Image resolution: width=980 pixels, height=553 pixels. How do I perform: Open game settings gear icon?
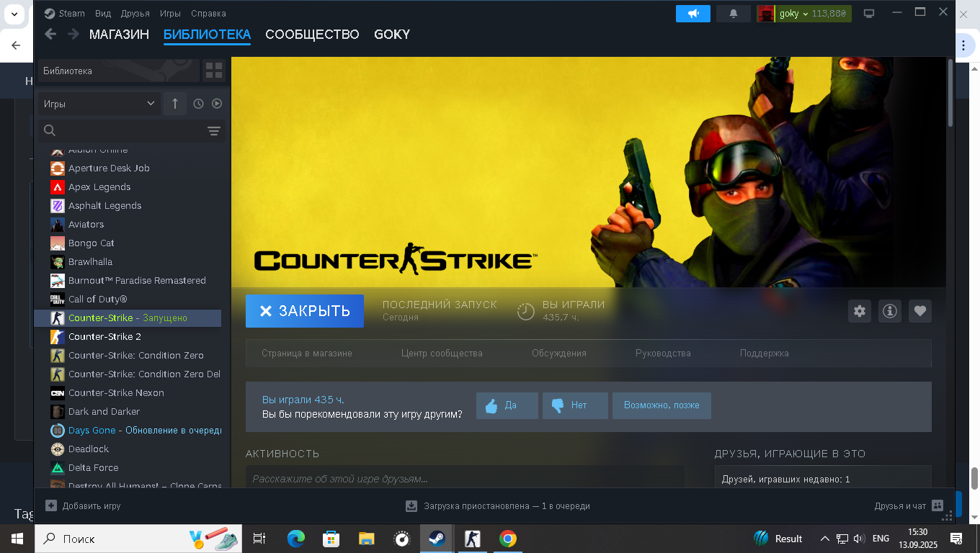point(859,311)
